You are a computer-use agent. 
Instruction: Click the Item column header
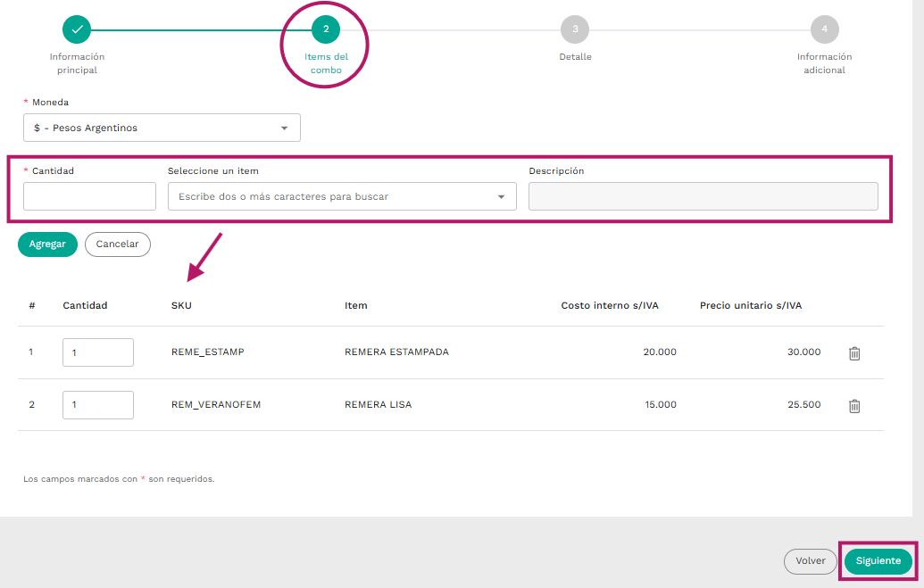point(356,305)
